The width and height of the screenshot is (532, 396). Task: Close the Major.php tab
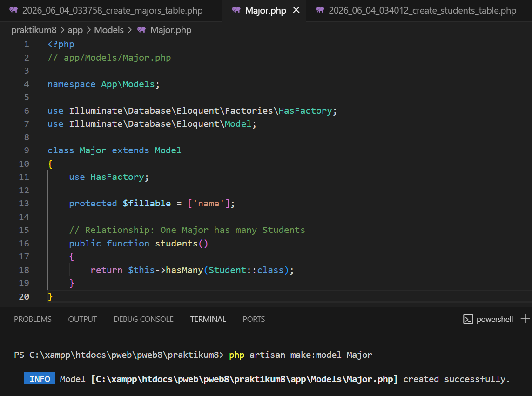coord(296,10)
